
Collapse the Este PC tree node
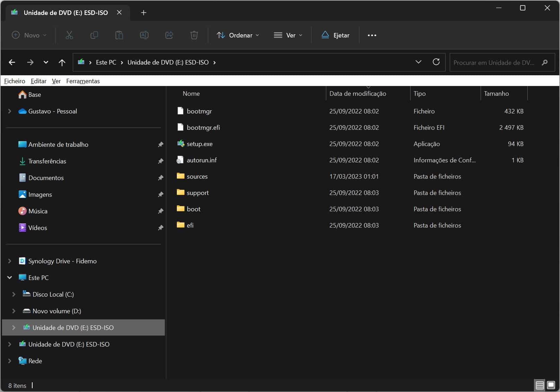tap(10, 278)
